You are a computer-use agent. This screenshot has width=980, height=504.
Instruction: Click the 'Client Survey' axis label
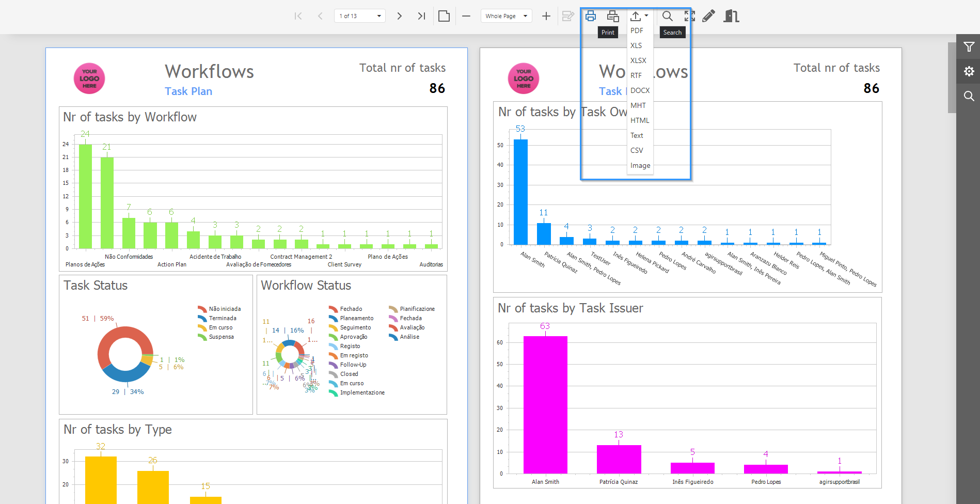(x=344, y=264)
